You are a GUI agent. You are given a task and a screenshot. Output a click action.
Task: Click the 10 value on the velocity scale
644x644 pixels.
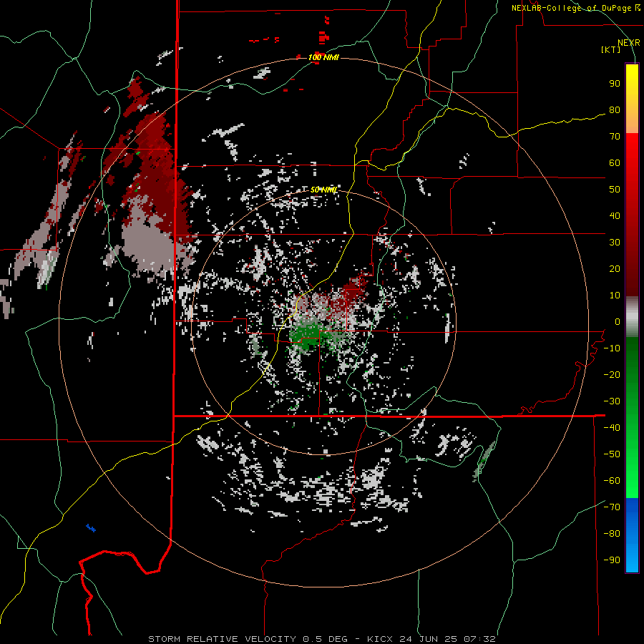click(x=615, y=296)
